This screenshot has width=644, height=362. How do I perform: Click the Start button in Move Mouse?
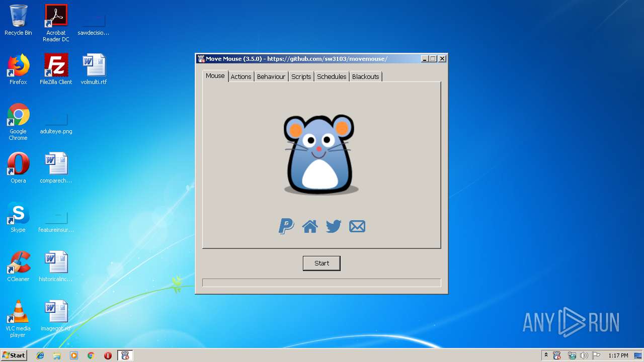321,263
